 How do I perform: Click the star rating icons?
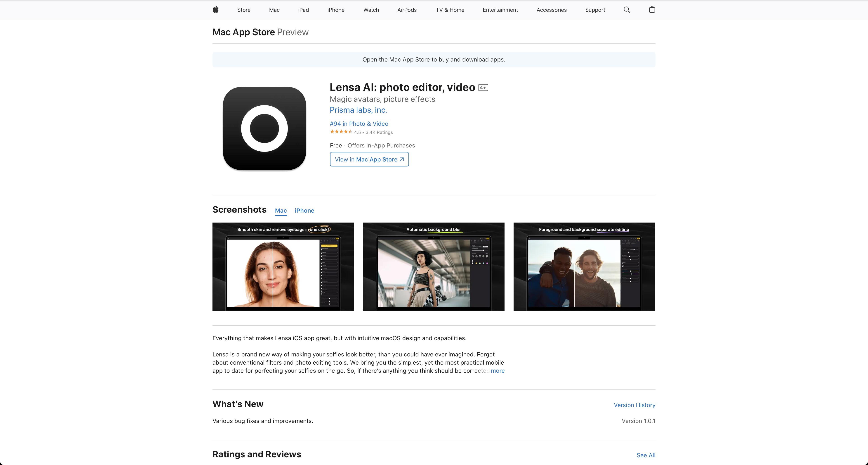(341, 132)
